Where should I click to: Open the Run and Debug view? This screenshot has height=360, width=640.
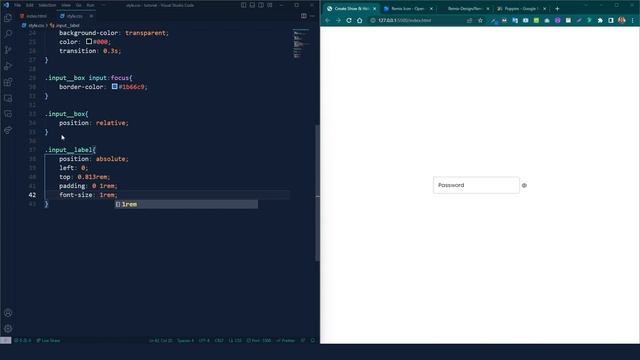(8, 66)
